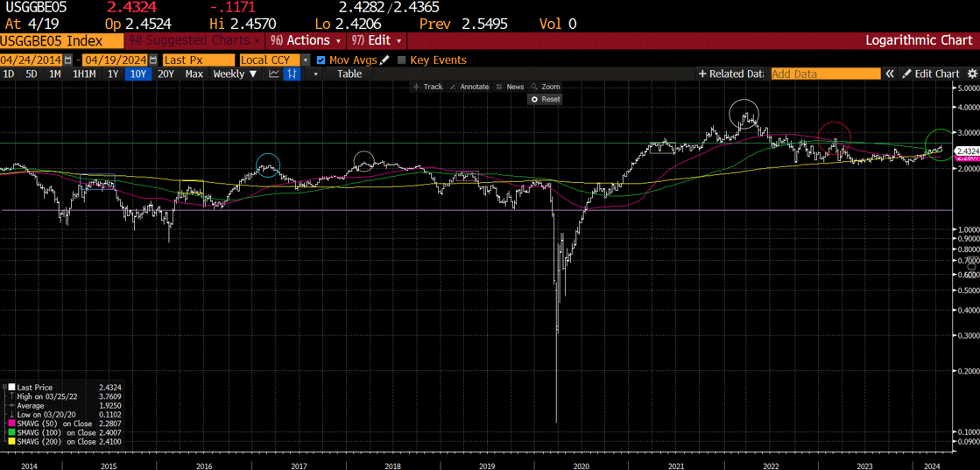This screenshot has height=470, width=980.
Task: Switch to Table view
Action: [349, 74]
